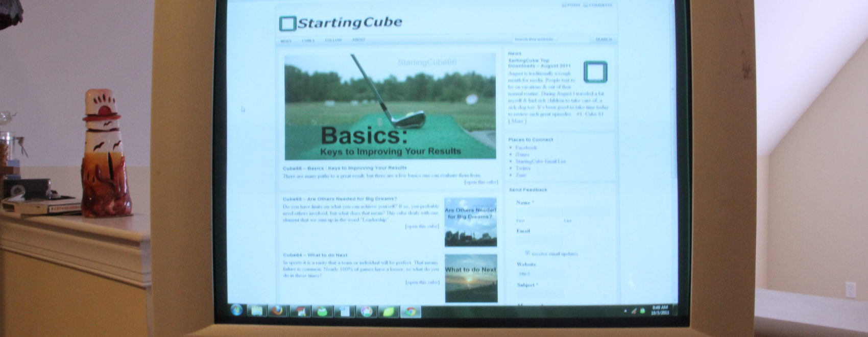
Task: Click the Website input field
Action: 540,274
